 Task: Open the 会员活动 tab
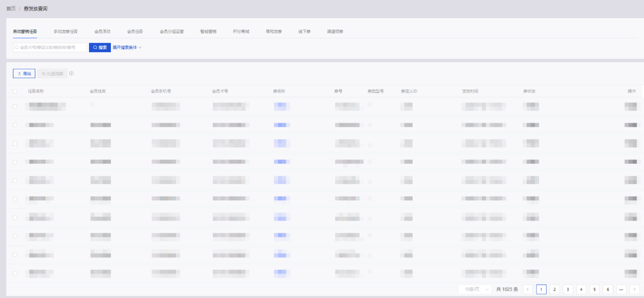[x=102, y=31]
